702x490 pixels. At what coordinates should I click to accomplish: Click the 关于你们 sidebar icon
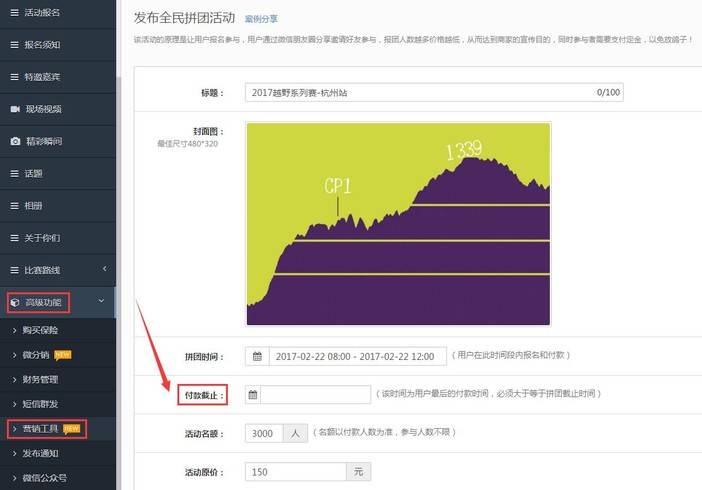click(x=15, y=238)
